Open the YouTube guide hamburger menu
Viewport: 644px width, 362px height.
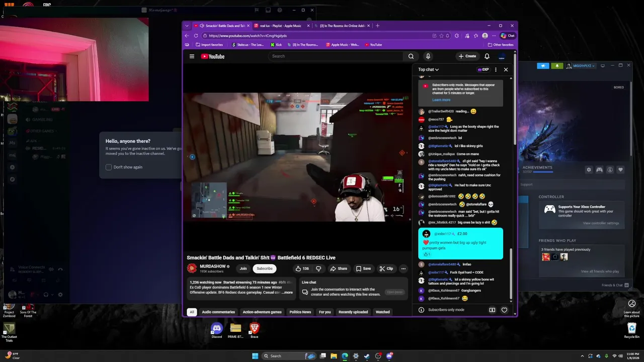coord(192,56)
